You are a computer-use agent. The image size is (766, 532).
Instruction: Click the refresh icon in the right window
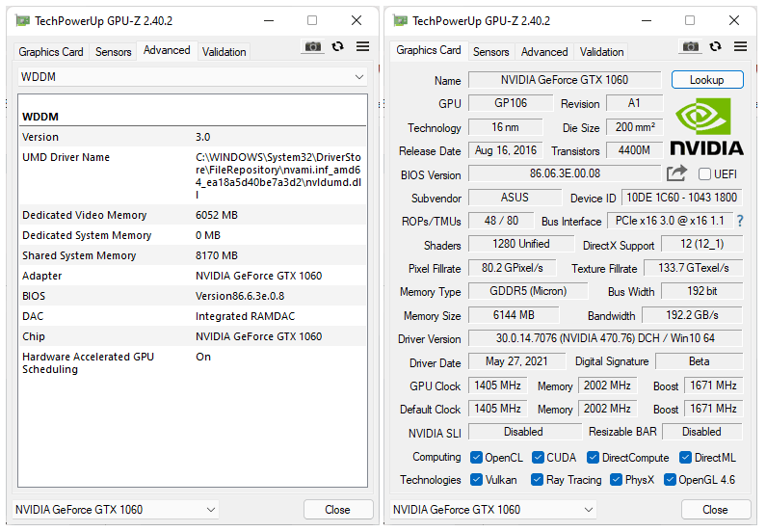(716, 46)
